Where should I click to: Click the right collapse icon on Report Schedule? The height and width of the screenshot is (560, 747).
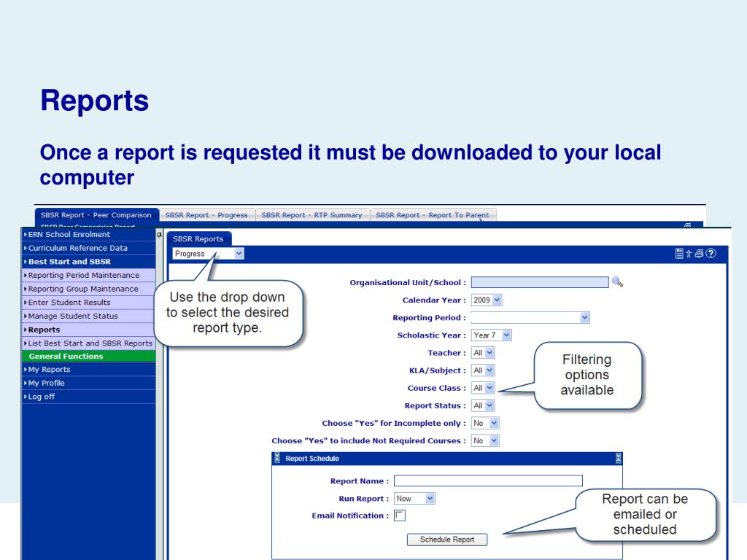point(619,459)
